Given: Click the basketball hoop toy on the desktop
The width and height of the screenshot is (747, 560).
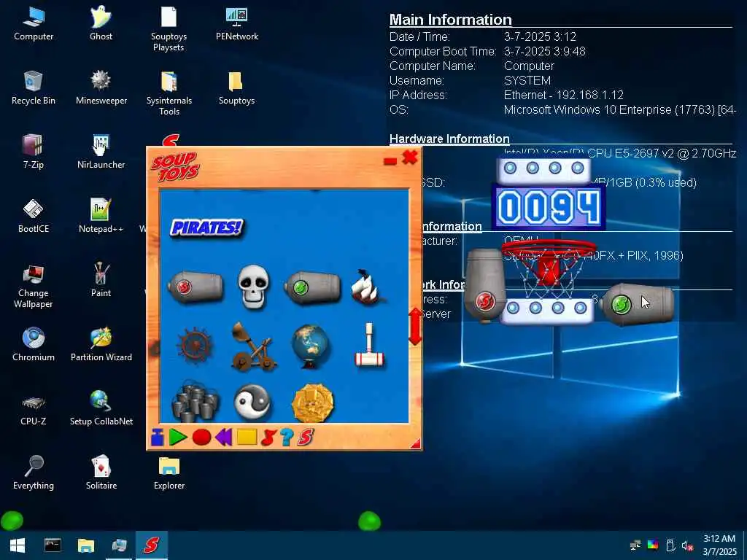Looking at the screenshot, I should (x=548, y=268).
